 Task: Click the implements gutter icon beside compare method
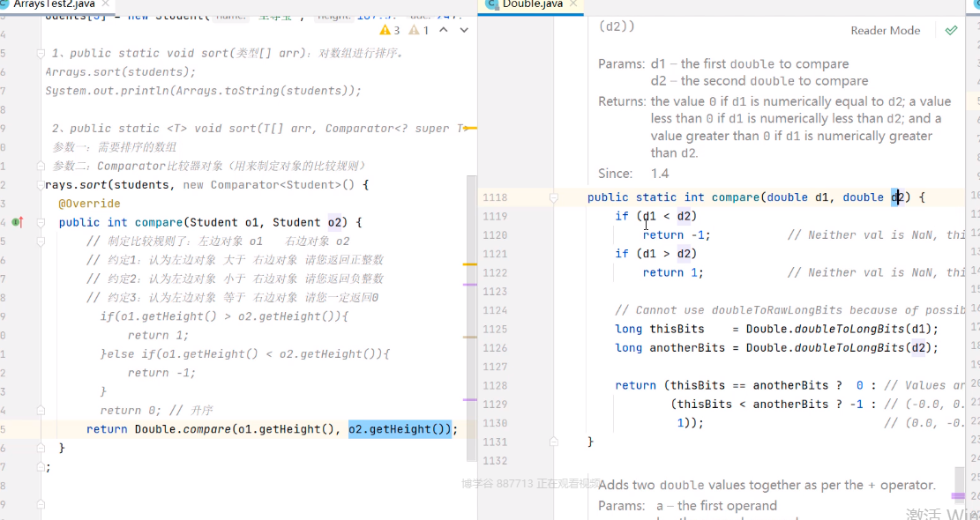(x=18, y=222)
